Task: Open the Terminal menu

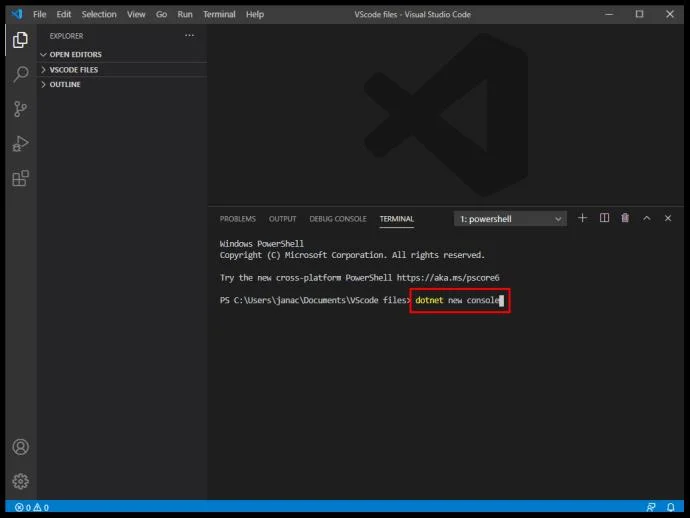Action: pos(219,14)
